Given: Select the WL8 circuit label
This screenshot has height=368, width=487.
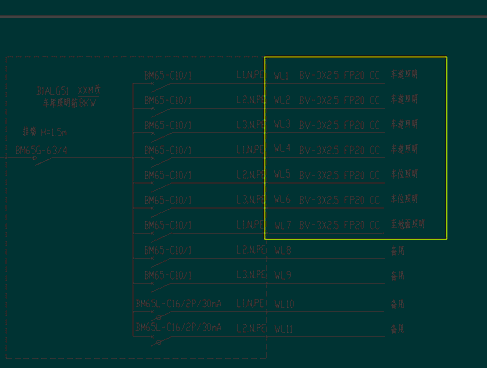Looking at the screenshot, I should pos(283,251).
